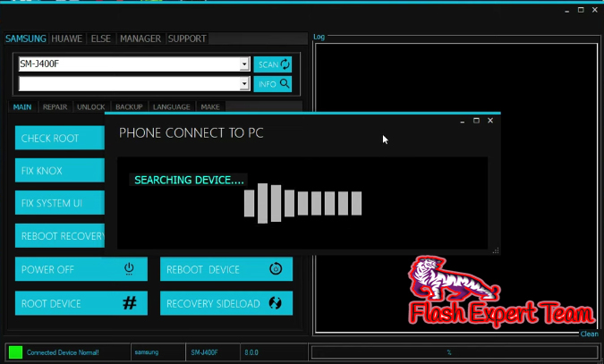
Task: Open the SM-J400F model dropdown arrow
Action: click(244, 64)
